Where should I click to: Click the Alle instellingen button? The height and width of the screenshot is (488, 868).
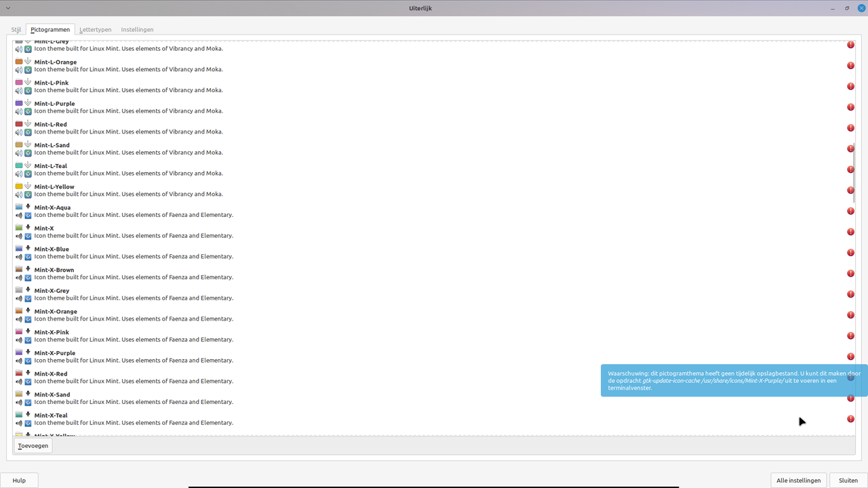click(799, 481)
